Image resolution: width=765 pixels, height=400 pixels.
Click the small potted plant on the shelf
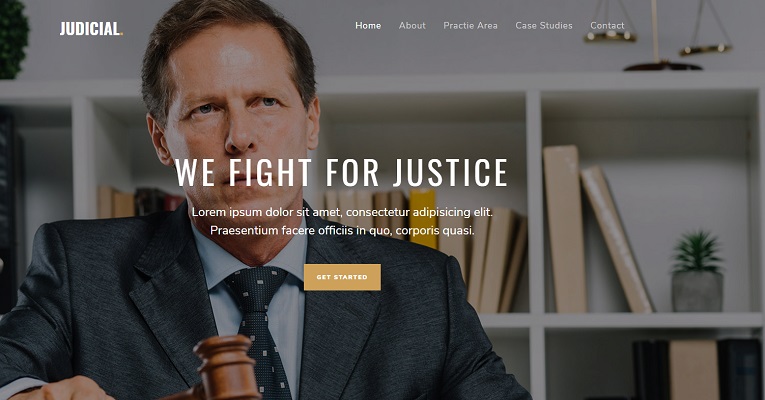pos(697,272)
